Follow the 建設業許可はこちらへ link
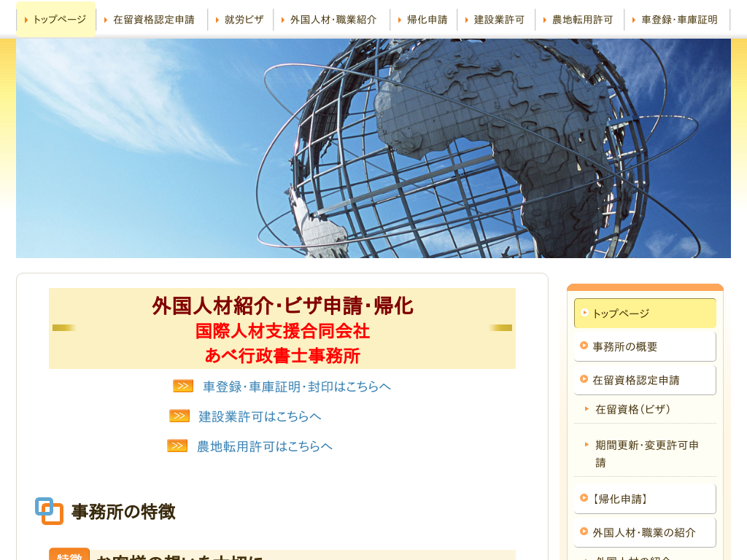This screenshot has height=560, width=747. pos(260,416)
